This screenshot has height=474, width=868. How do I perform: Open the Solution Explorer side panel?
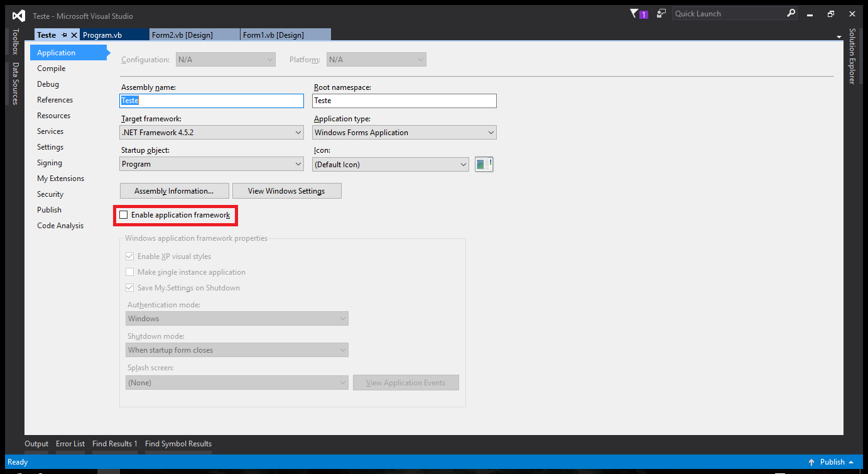(x=852, y=56)
